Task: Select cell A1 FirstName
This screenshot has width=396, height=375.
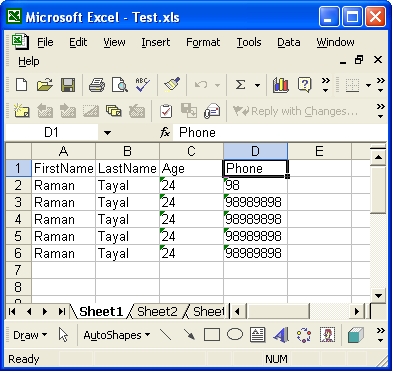Action: point(64,168)
